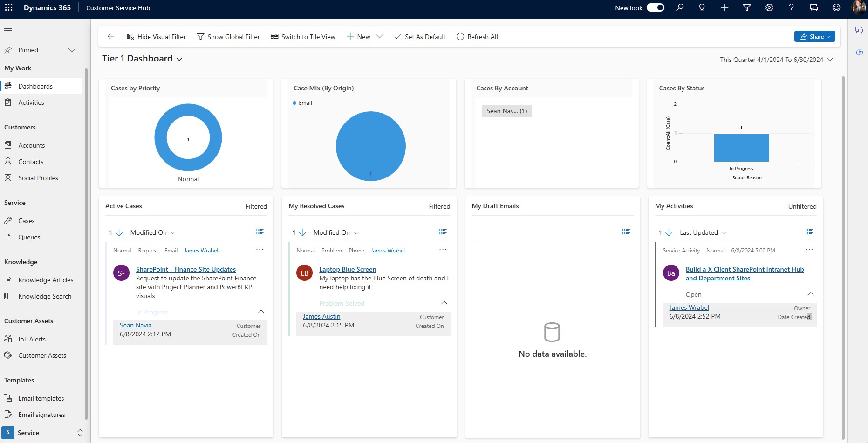Click Refresh All
This screenshot has width=868, height=443.
[477, 37]
